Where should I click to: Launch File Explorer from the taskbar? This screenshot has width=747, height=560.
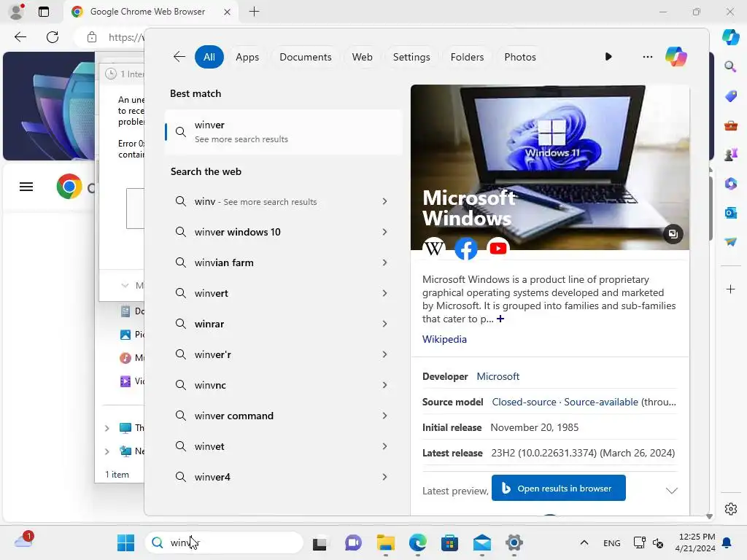pyautogui.click(x=385, y=542)
